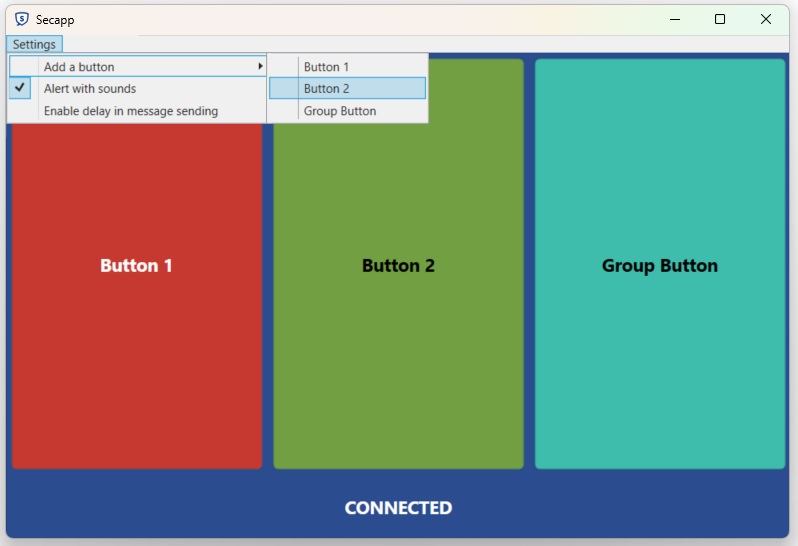Toggle the Alert with sounds option
The height and width of the screenshot is (546, 798).
click(90, 89)
